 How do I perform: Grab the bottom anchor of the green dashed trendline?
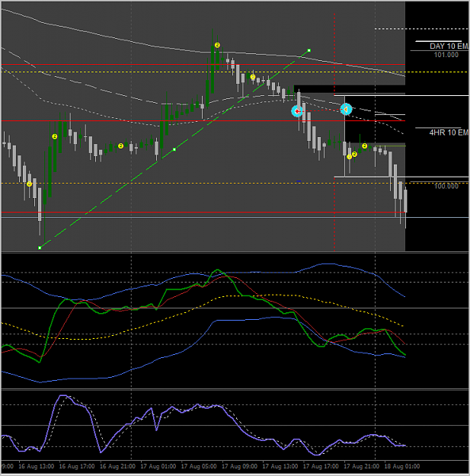(40, 248)
